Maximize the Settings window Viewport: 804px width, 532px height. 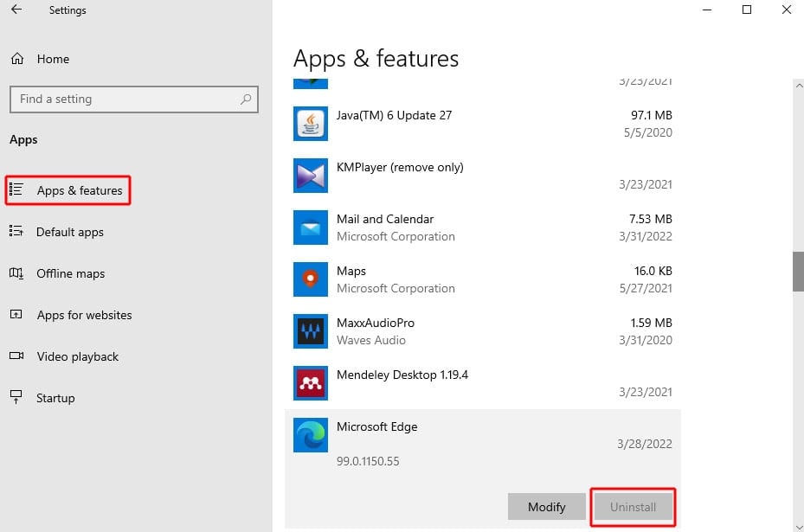747,10
